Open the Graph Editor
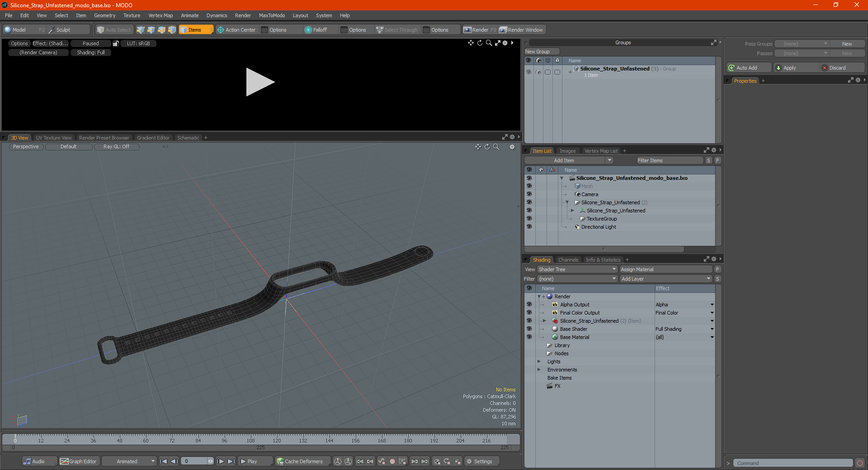 pyautogui.click(x=79, y=461)
